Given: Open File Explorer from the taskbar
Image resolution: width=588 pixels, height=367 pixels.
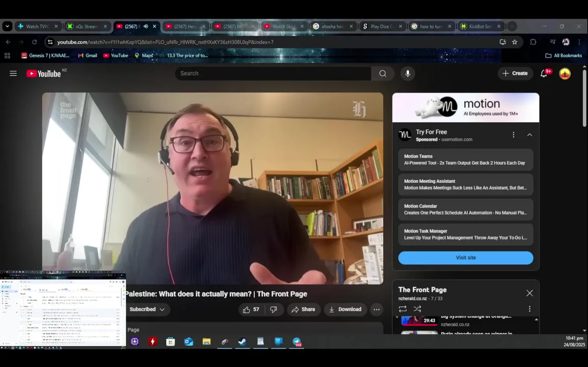Looking at the screenshot, I should [x=206, y=342].
